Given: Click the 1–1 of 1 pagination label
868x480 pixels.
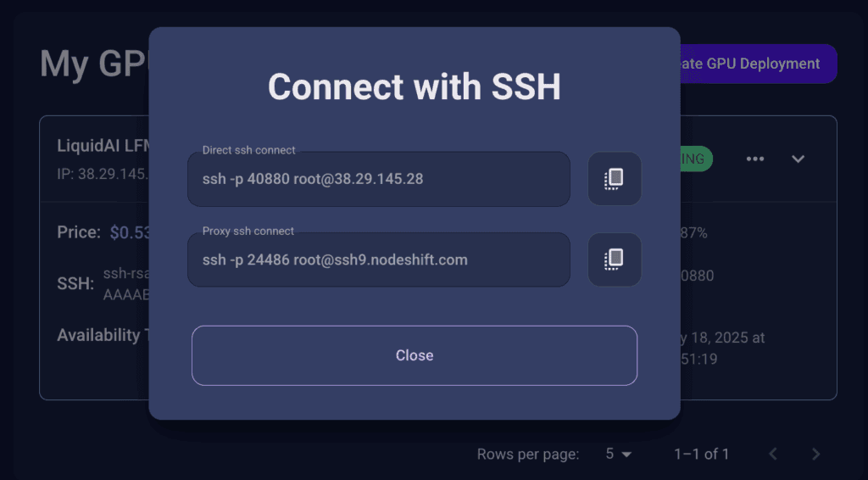Looking at the screenshot, I should tap(701, 454).
